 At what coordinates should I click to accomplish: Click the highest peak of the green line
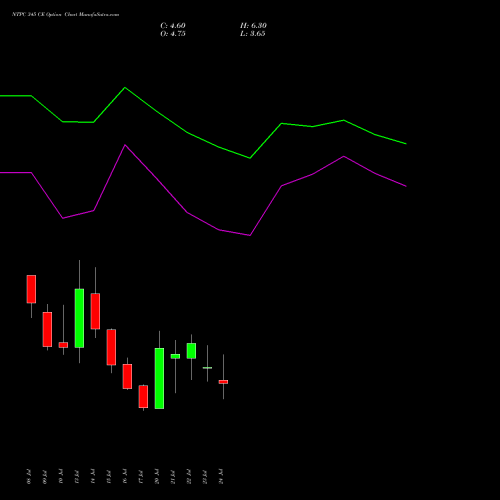[125, 88]
